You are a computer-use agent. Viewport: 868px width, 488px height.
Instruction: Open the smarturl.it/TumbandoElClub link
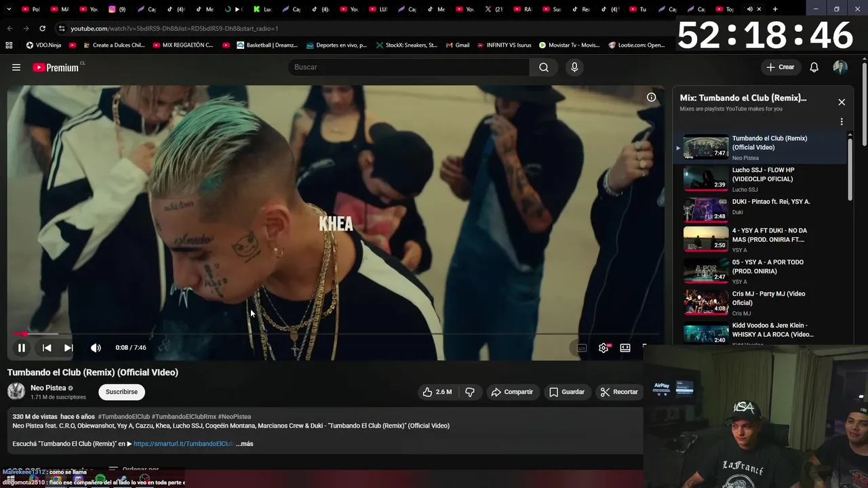coord(183,444)
